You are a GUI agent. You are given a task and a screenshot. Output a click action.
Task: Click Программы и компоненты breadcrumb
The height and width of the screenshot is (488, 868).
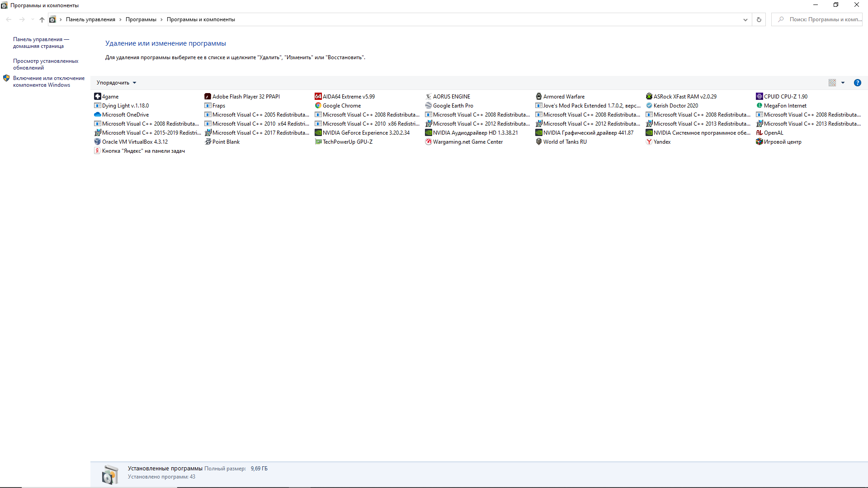(x=201, y=19)
